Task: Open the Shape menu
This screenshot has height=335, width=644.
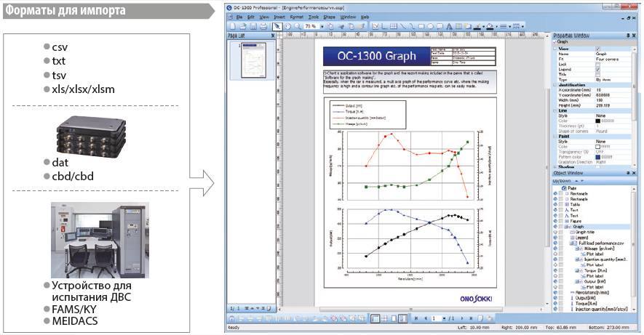Action: tap(330, 17)
